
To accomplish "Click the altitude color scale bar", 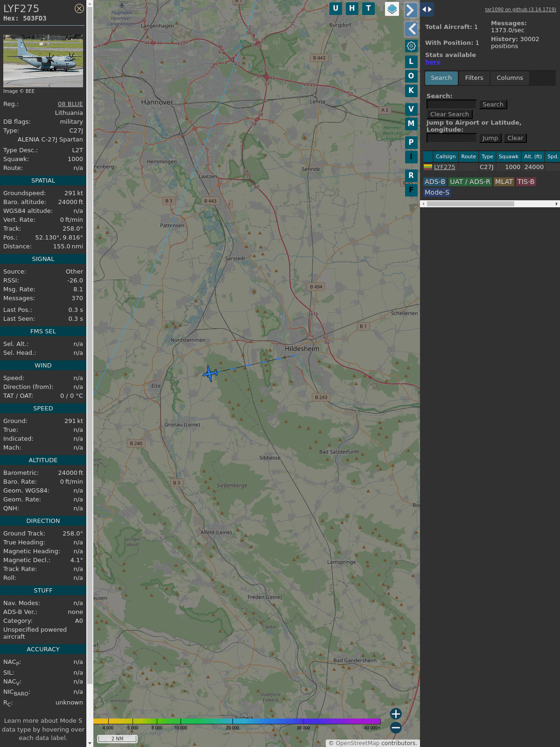I will 237,721.
